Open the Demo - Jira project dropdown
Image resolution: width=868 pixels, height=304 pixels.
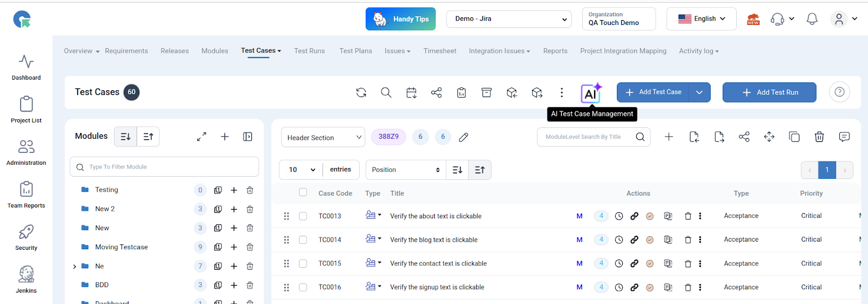(509, 19)
